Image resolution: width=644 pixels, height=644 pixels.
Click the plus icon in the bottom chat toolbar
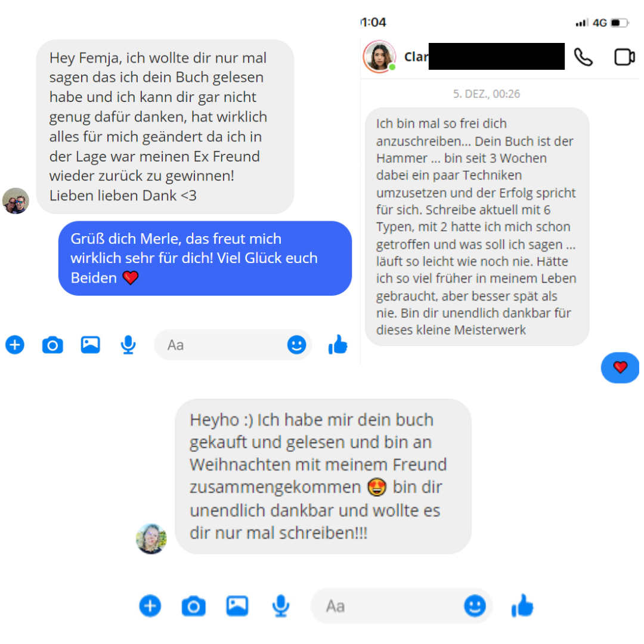[150, 606]
